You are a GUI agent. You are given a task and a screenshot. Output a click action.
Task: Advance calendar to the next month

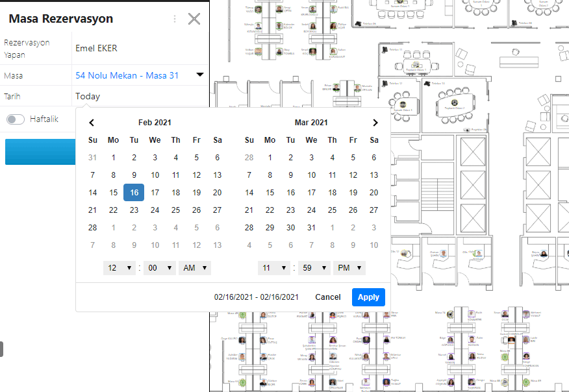pos(375,123)
